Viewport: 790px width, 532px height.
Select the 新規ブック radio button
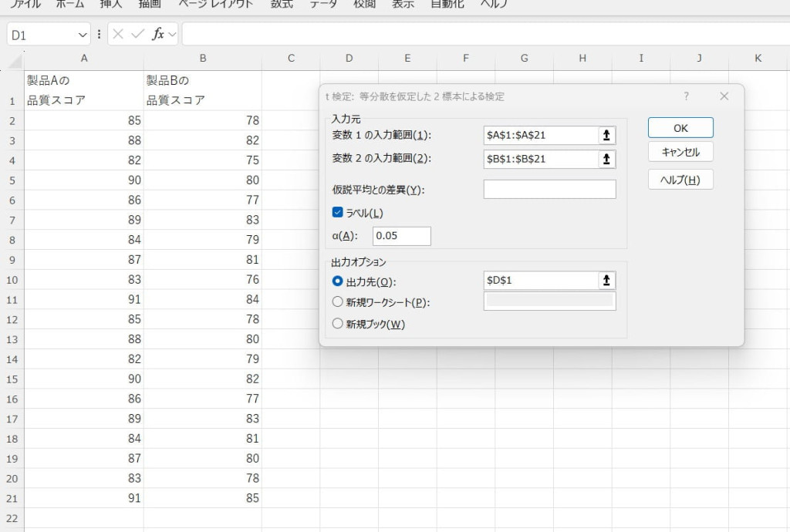click(x=337, y=324)
